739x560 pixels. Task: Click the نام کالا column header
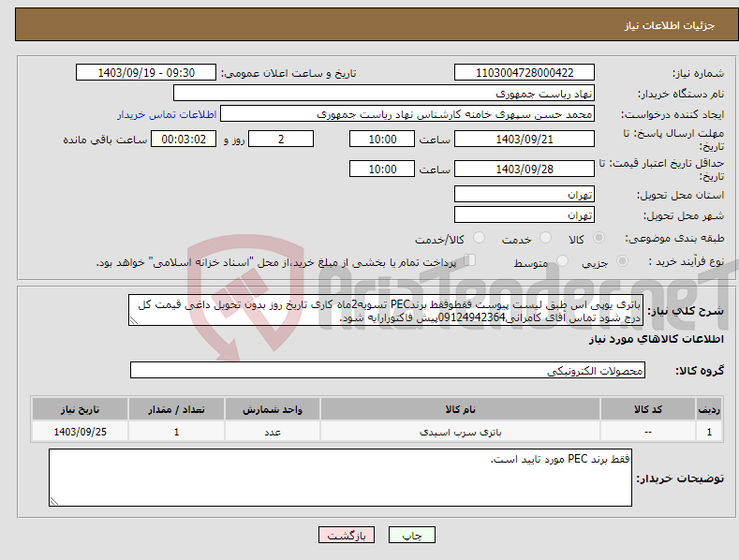click(460, 409)
